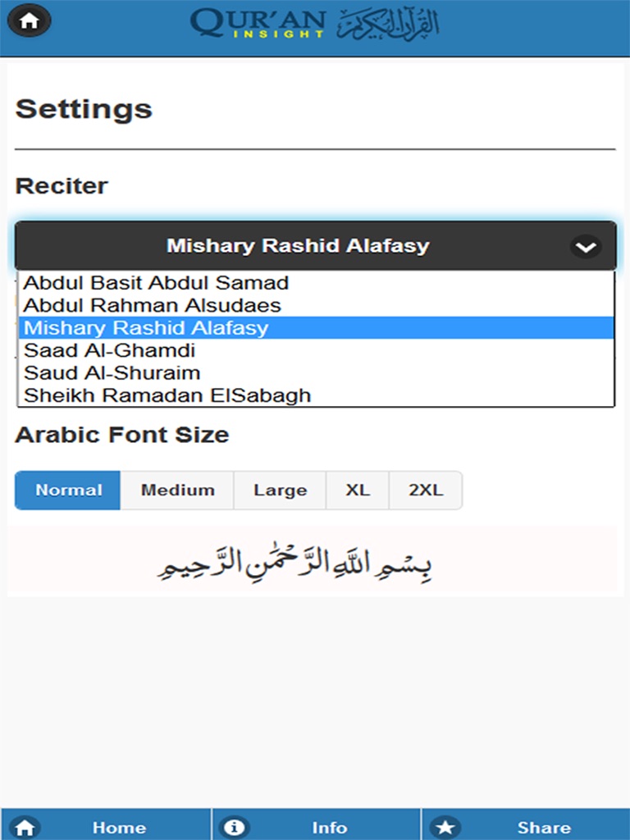Choose XL Arabic font size
The height and width of the screenshot is (840, 630).
pos(358,491)
